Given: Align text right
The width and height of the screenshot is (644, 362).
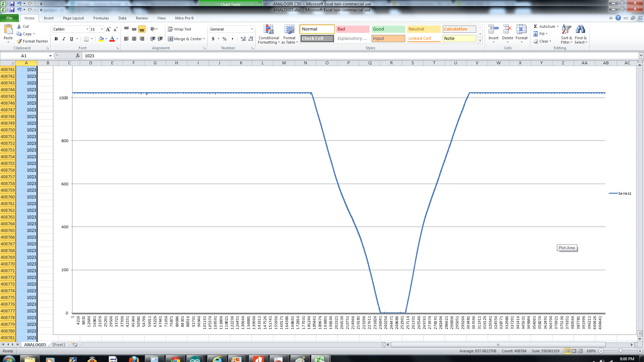Looking at the screenshot, I should (142, 39).
